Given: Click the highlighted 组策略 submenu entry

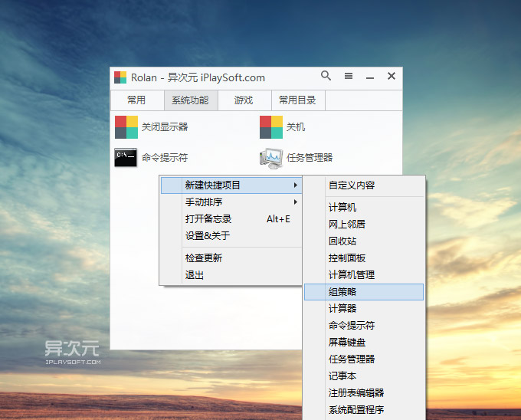Looking at the screenshot, I should pos(364,292).
